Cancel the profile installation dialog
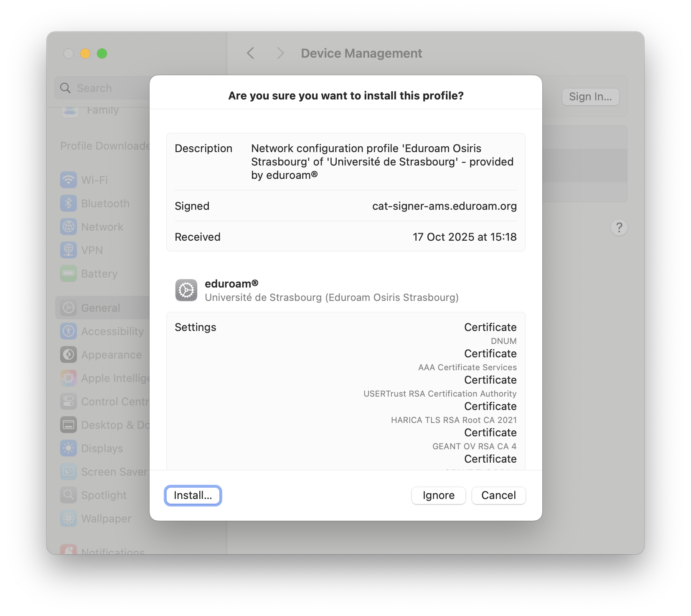691x616 pixels. (x=498, y=495)
